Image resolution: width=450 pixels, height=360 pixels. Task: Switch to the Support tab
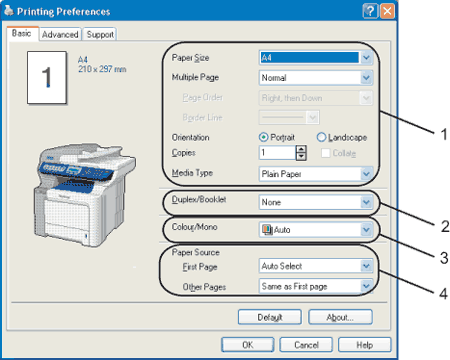pyautogui.click(x=100, y=34)
